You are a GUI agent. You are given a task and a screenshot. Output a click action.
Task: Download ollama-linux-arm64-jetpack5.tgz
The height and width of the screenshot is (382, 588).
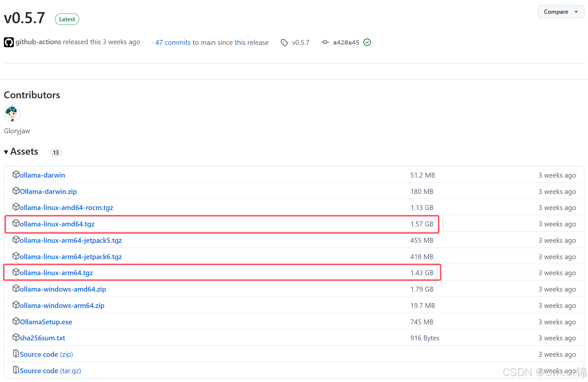(71, 240)
